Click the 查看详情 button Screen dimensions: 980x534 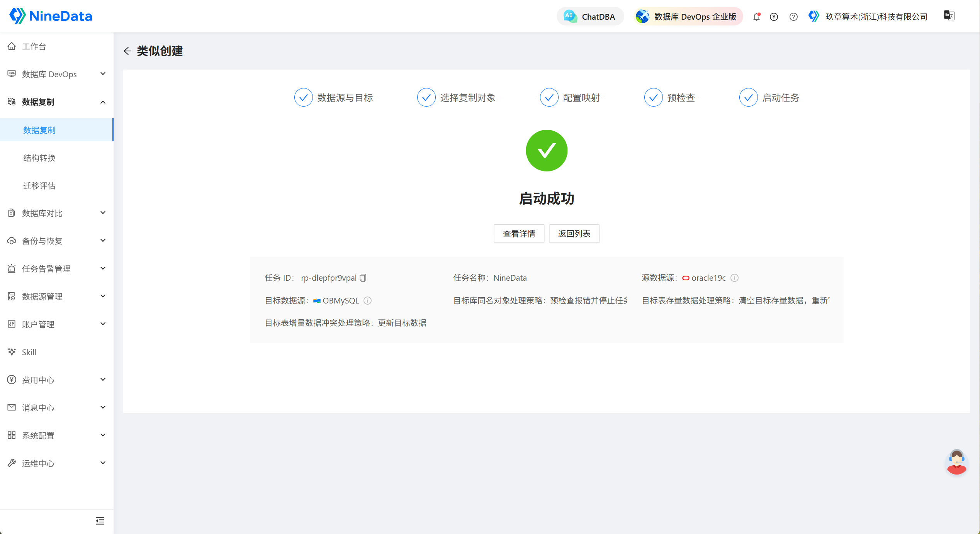(519, 234)
